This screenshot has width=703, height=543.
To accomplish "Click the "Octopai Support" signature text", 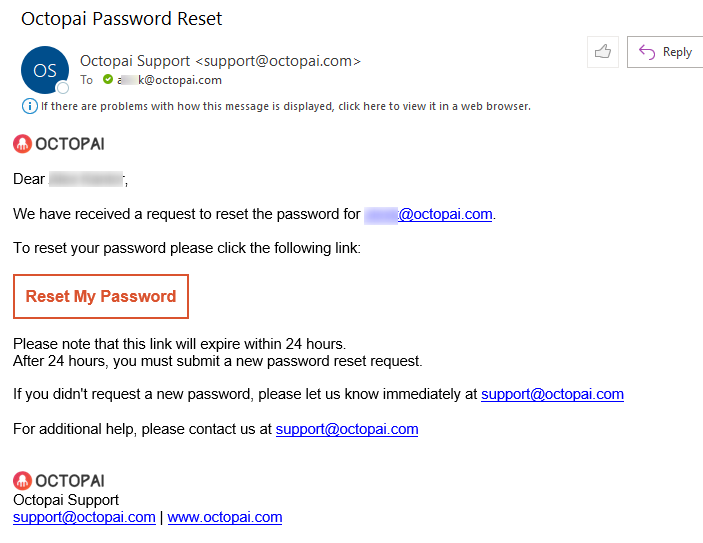I will click(66, 500).
